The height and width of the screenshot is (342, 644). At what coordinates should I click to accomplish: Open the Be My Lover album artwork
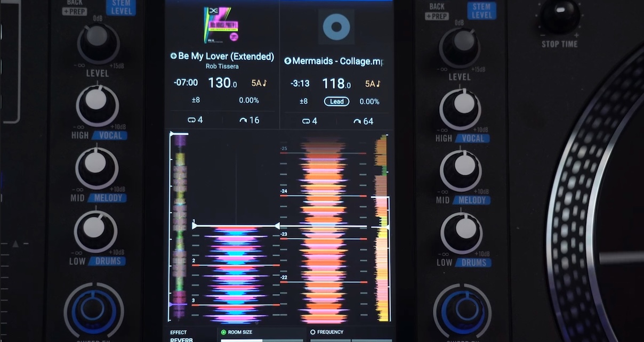tap(221, 25)
